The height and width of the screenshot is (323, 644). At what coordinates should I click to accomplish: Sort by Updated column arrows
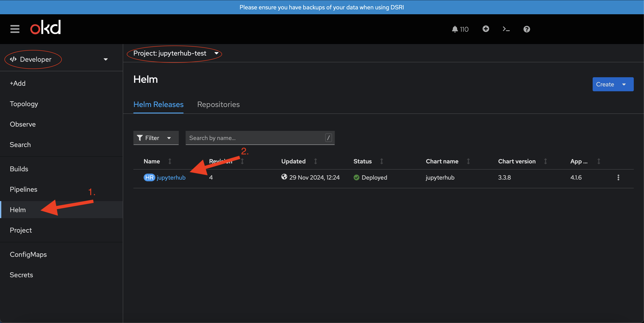(x=315, y=161)
